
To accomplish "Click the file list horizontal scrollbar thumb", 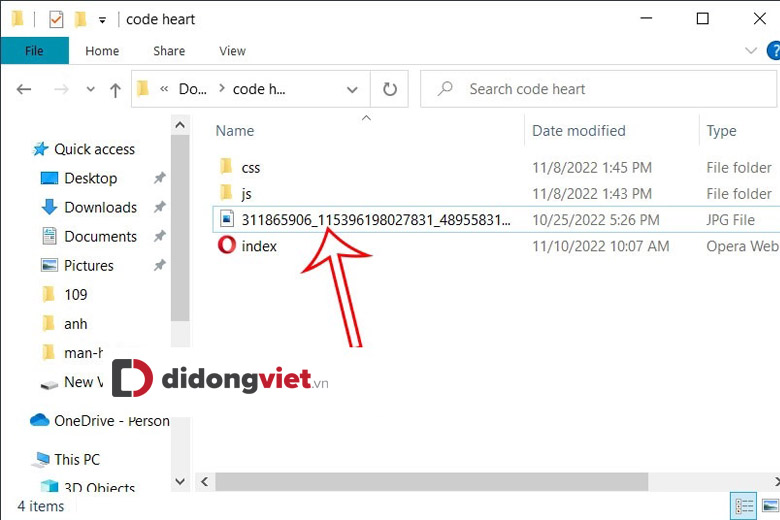I will (431, 482).
